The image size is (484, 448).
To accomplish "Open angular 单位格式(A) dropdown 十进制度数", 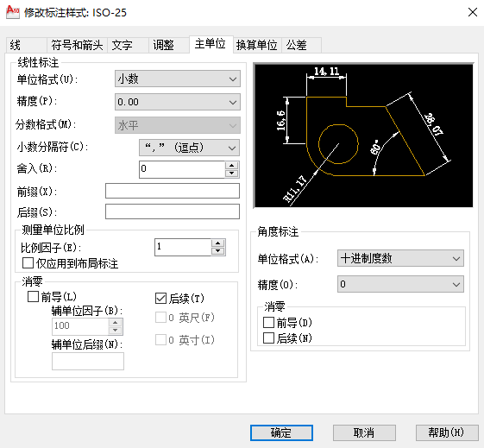I will tap(400, 258).
